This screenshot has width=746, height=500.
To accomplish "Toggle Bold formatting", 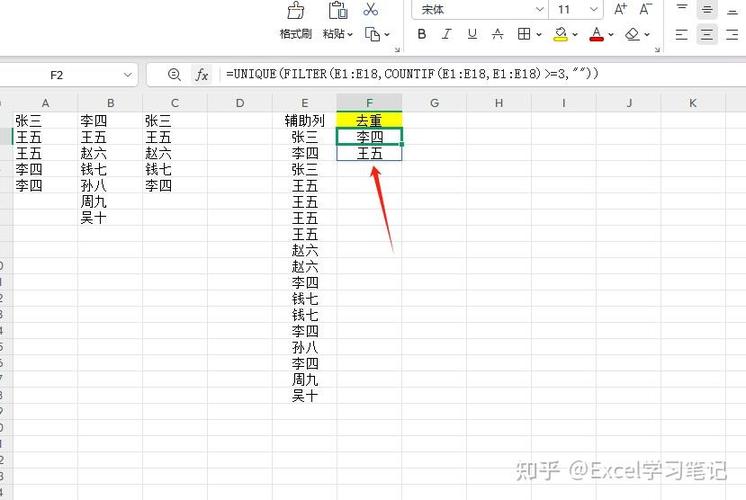I will click(422, 34).
